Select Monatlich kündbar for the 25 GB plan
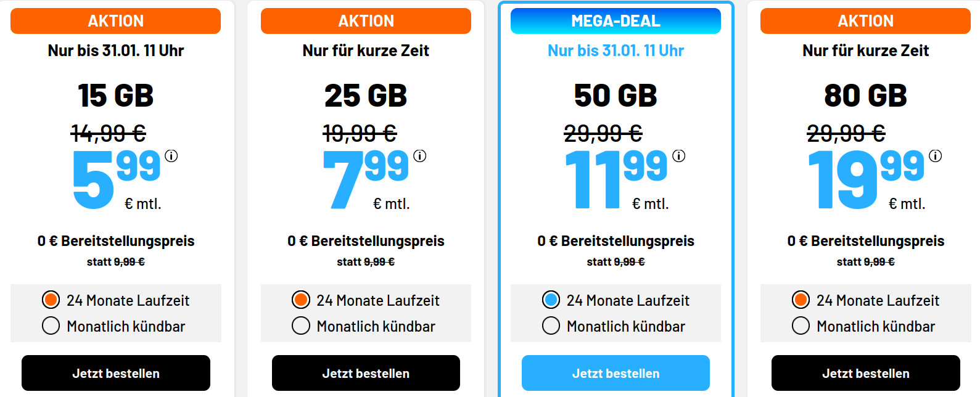This screenshot has height=397, width=980. 301,326
